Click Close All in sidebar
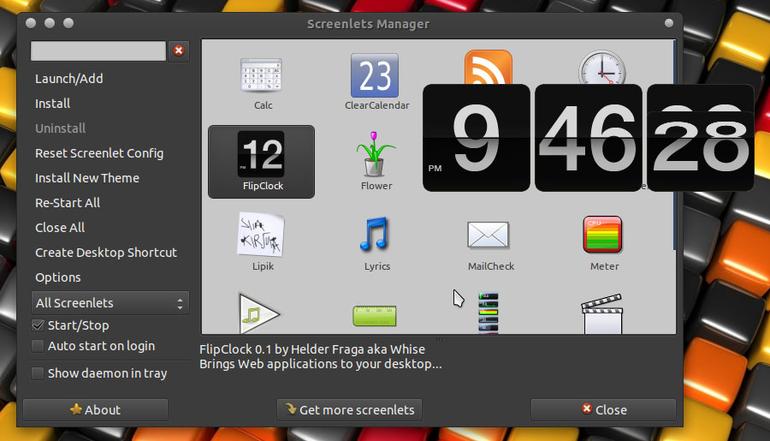The height and width of the screenshot is (441, 770). [x=60, y=228]
